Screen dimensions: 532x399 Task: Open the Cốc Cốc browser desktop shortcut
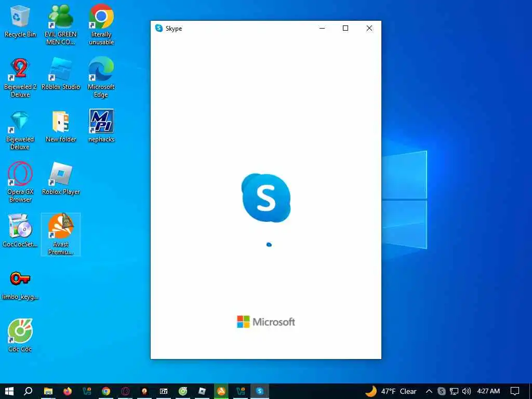(x=20, y=336)
